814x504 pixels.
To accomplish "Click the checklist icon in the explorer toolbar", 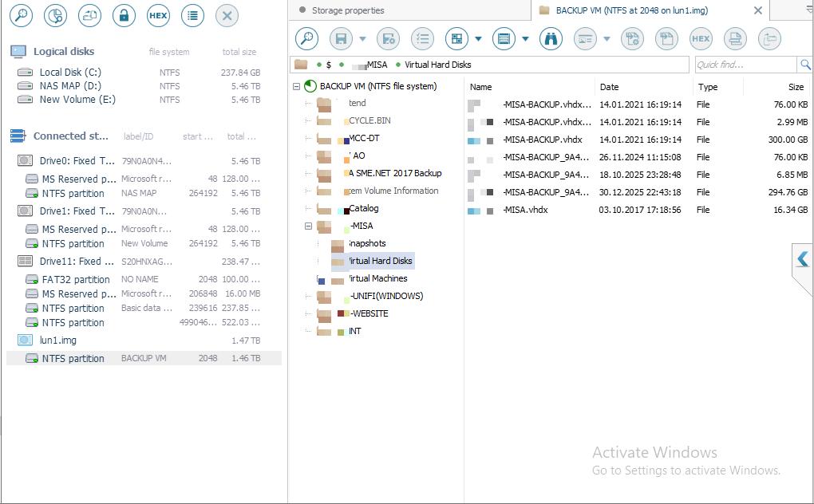I will pyautogui.click(x=423, y=38).
